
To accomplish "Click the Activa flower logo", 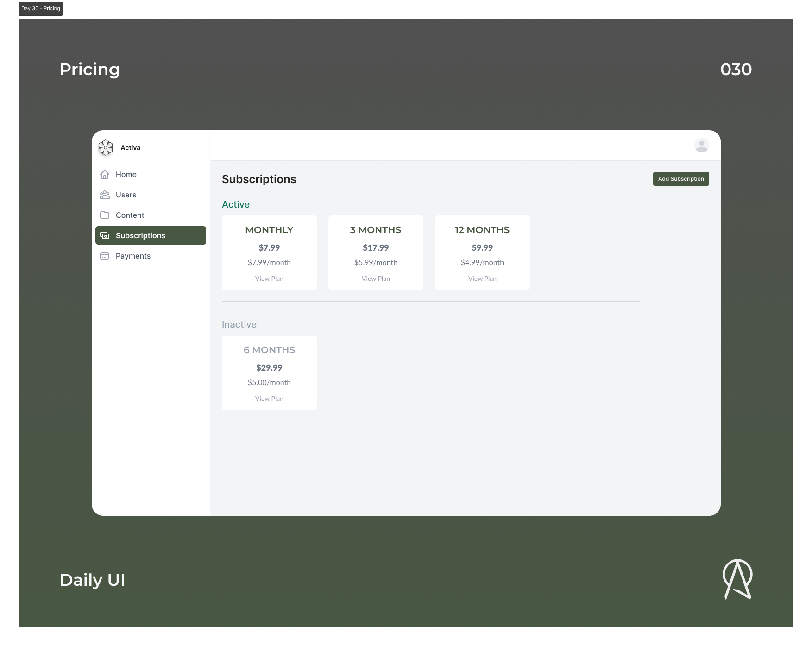I will [x=106, y=147].
